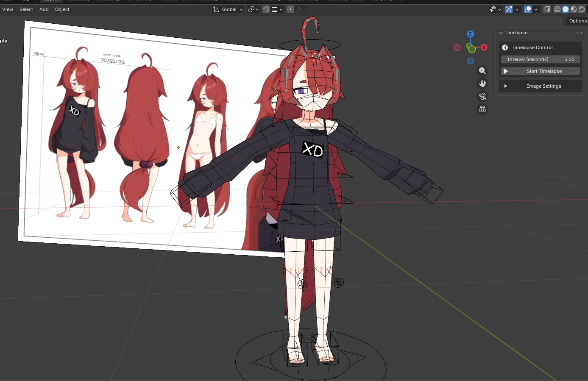This screenshot has height=381, width=588.
Task: Open the proportional editing falloff dropdown
Action: coord(301,9)
